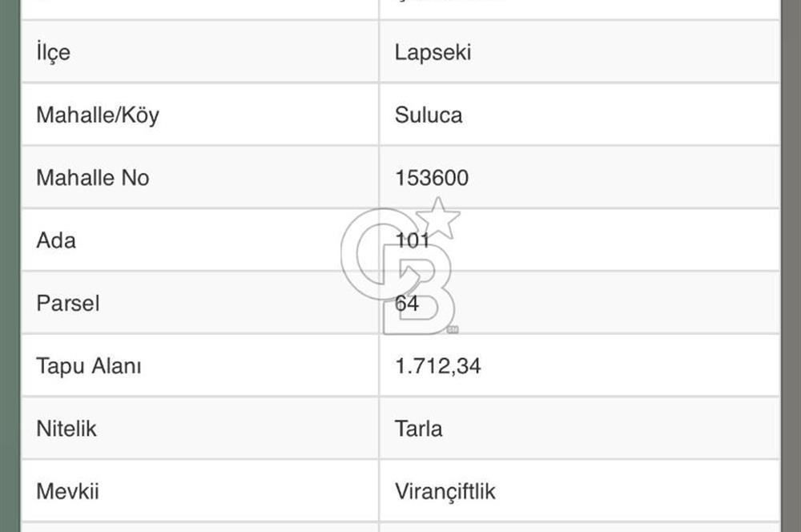Viewport: 801px width, 532px height.
Task: Click the Lapseki district value
Action: click(x=433, y=52)
